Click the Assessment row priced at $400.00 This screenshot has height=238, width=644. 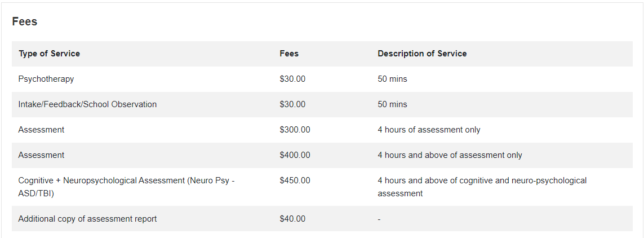(x=322, y=156)
